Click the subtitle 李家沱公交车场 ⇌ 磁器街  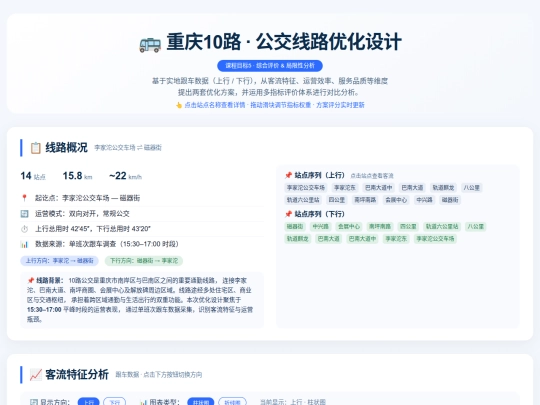128,148
